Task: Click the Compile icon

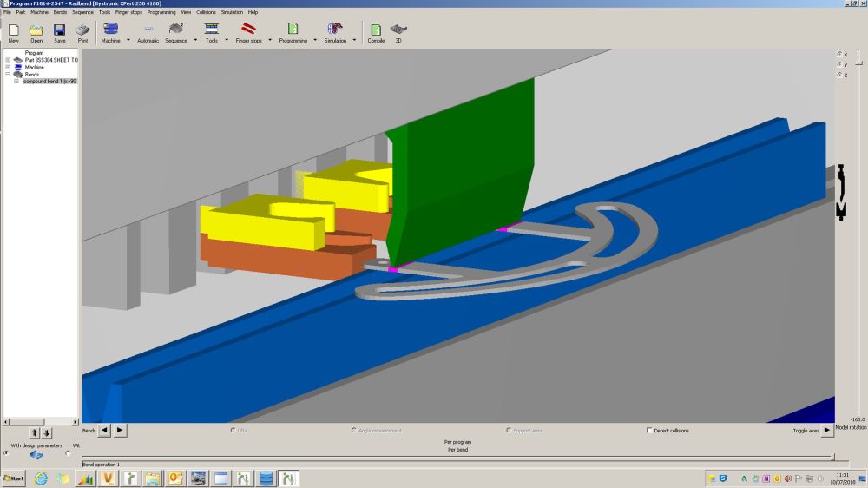Action: pyautogui.click(x=376, y=30)
